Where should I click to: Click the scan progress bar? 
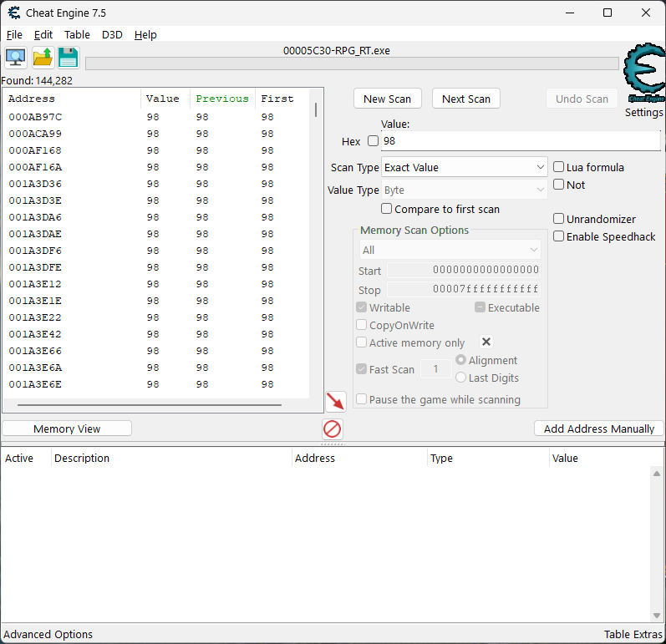(352, 63)
